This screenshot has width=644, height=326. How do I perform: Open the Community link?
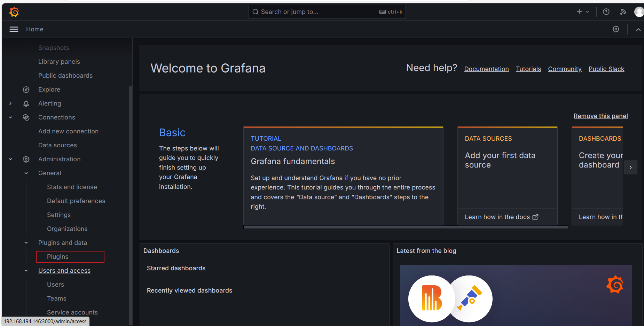565,69
